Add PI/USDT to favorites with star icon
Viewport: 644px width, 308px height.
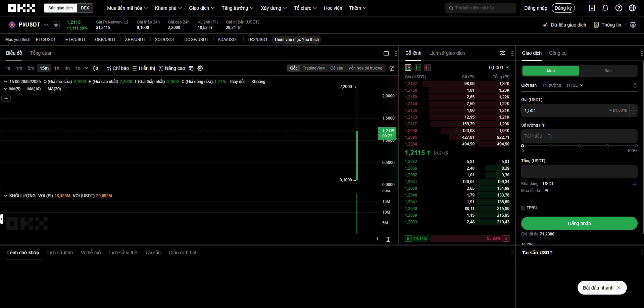(x=56, y=25)
